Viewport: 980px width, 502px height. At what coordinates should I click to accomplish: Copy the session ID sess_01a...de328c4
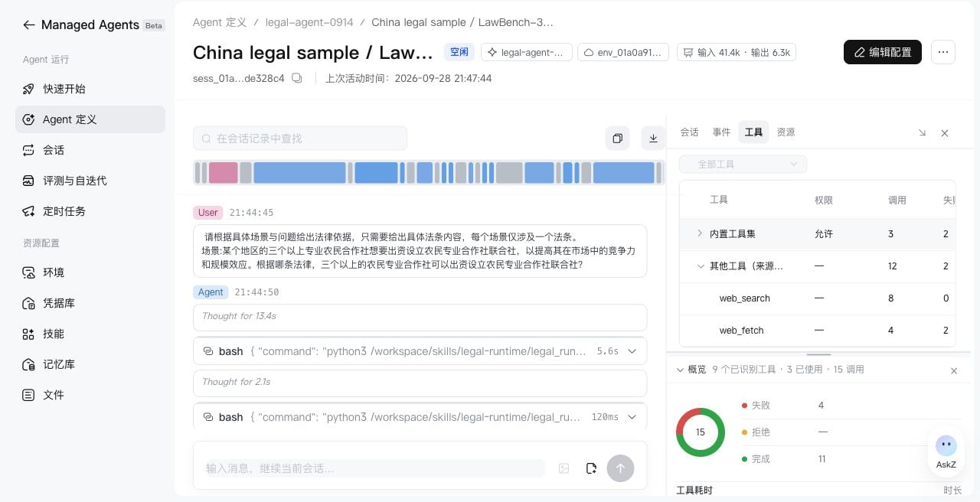[297, 78]
